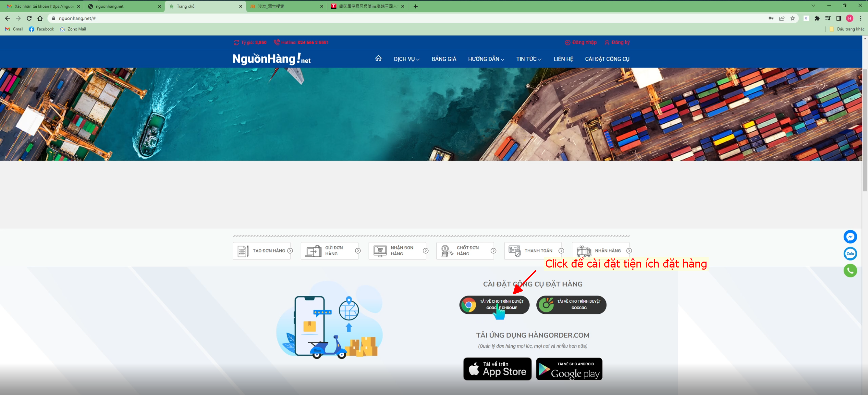
Task: Expand the TIN TỨC dropdown menu
Action: [528, 59]
